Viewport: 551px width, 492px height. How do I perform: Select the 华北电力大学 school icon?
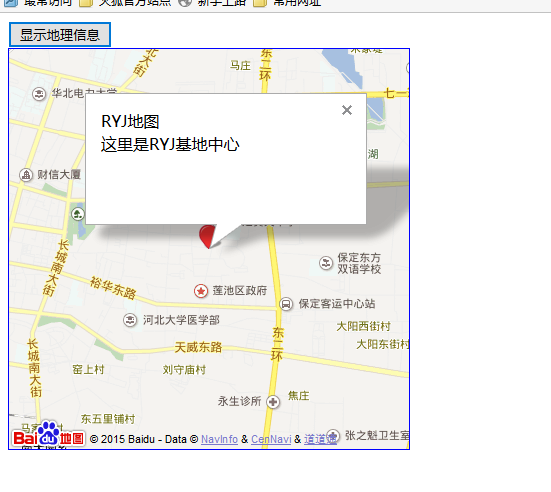pos(39,94)
